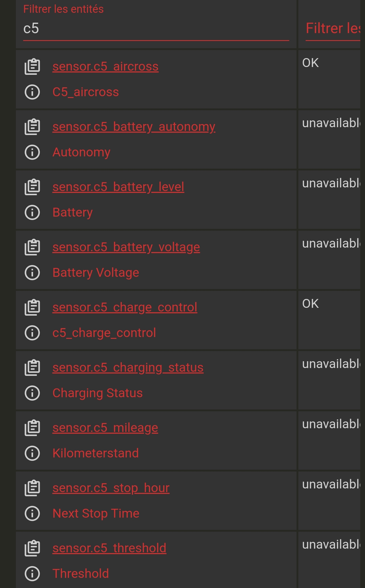Click the state filter field on the right
This screenshot has width=365, height=588.
pyautogui.click(x=333, y=29)
